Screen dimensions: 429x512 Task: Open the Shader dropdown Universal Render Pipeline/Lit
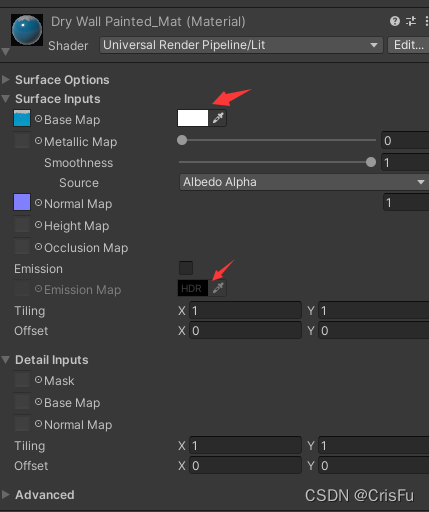pyautogui.click(x=241, y=45)
